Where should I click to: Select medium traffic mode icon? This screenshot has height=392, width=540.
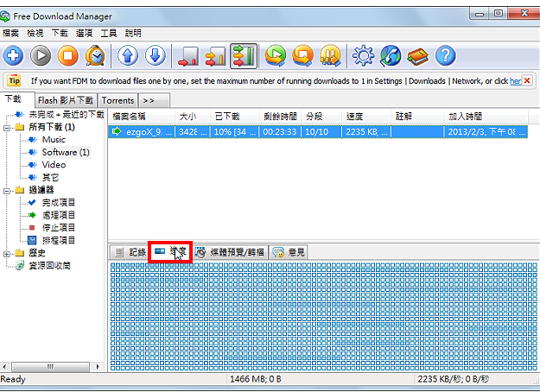tap(216, 56)
